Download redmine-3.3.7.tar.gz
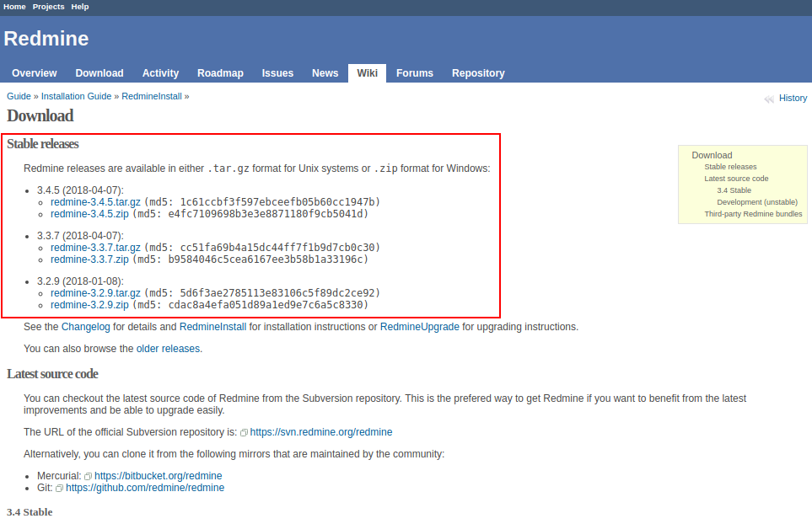Viewport: 812px width, 524px height. coord(95,248)
